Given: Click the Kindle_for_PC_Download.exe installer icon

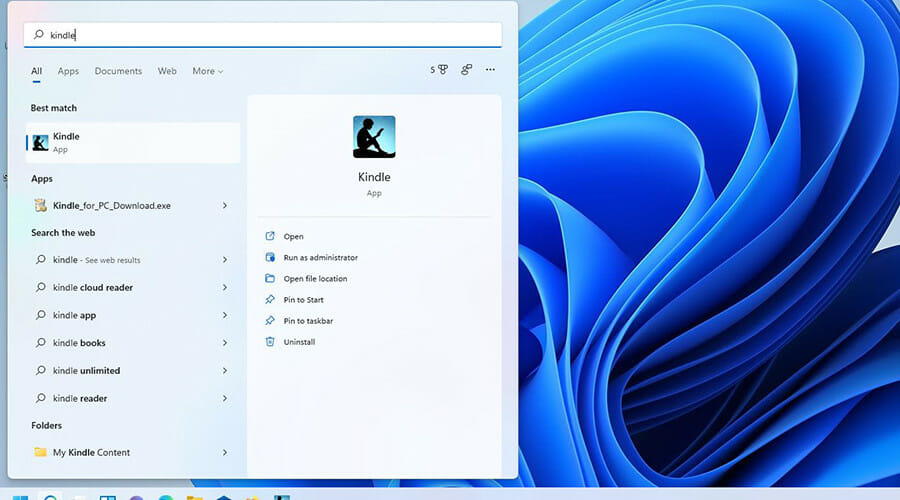Looking at the screenshot, I should coord(40,205).
